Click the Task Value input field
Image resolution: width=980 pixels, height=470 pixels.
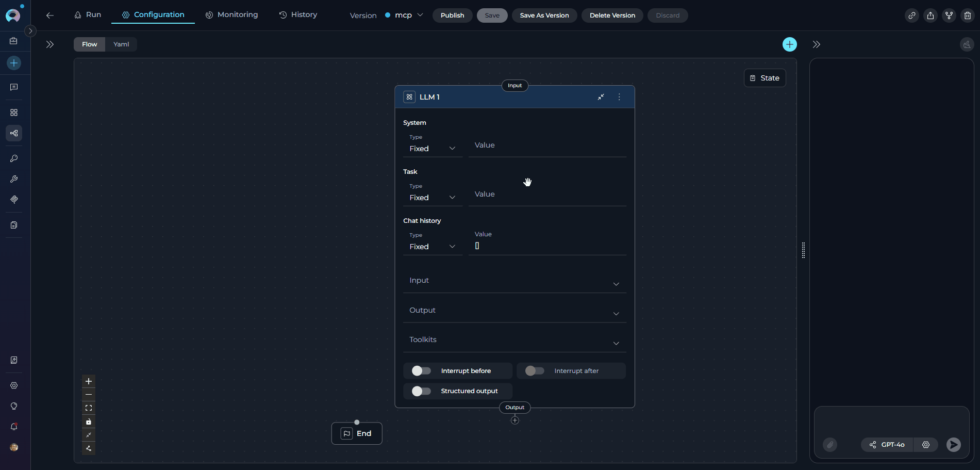tap(547, 195)
